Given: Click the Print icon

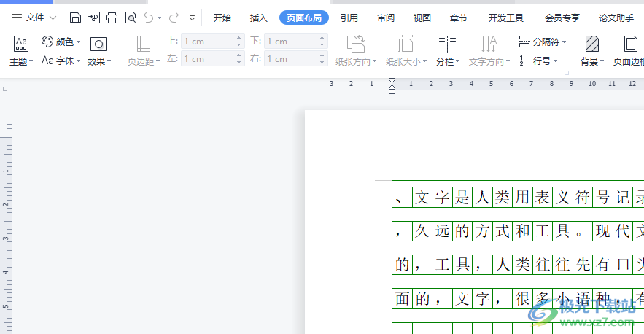Looking at the screenshot, I should [112, 18].
